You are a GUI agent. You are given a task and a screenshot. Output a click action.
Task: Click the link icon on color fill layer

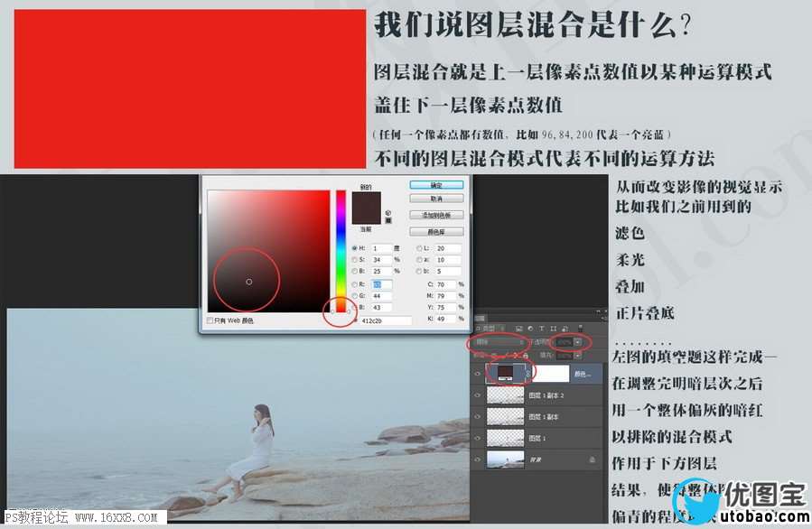click(x=529, y=372)
